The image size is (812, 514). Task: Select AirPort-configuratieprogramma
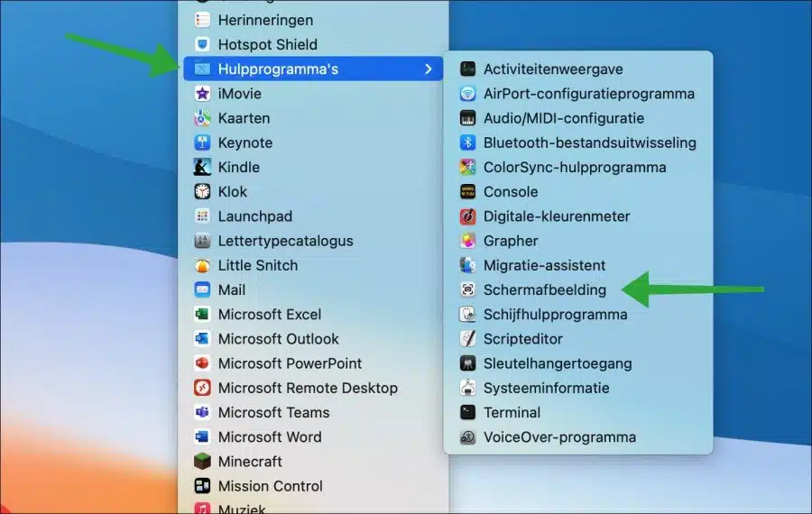coord(578,93)
